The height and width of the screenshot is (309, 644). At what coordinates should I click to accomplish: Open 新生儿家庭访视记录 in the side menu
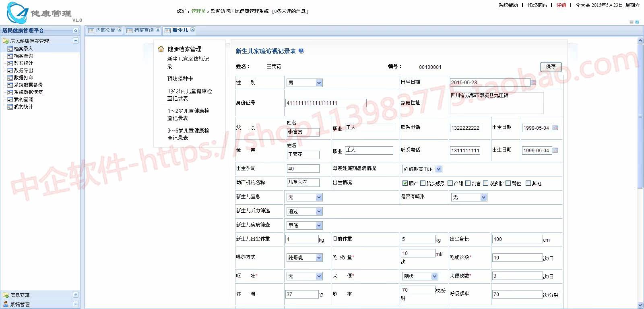click(x=188, y=63)
